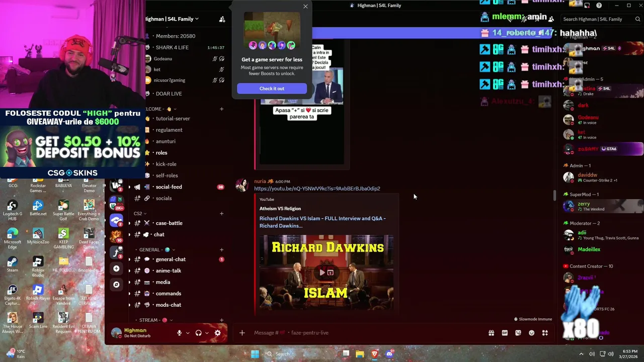Open the Battle.net desktop shortcut
Image resolution: width=644 pixels, height=362 pixels.
(x=38, y=208)
